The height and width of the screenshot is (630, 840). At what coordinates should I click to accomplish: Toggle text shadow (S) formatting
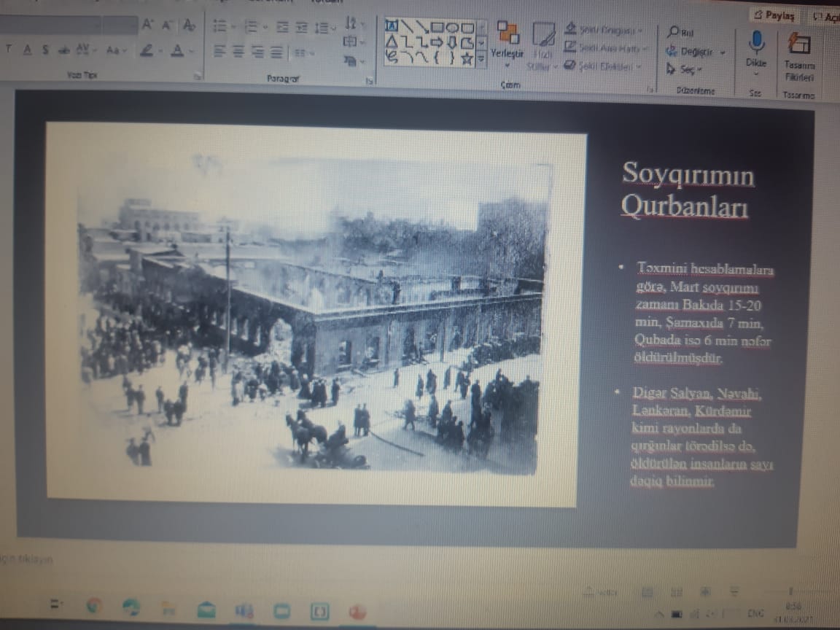(x=45, y=50)
